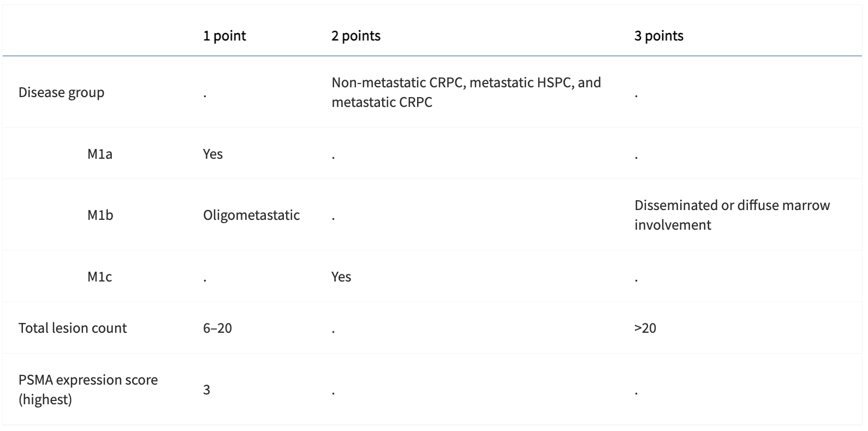Click the empty 2 points cell for Total lesion count
Screen dimensions: 868x431
333,329
